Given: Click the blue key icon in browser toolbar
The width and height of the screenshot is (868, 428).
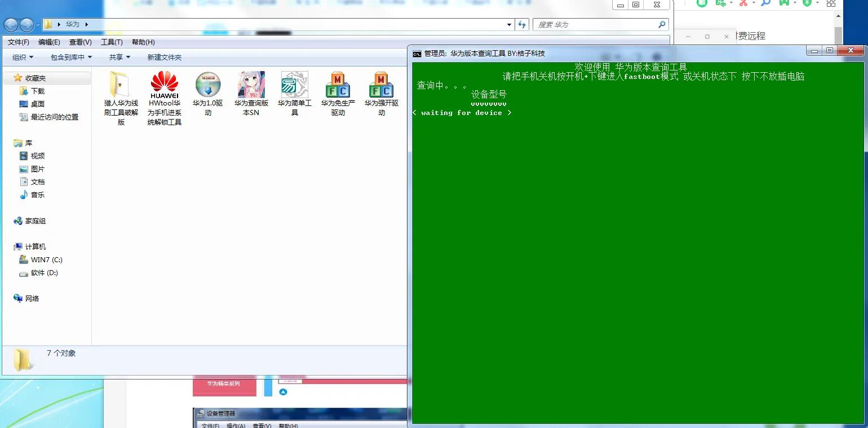Looking at the screenshot, I should (x=765, y=3).
